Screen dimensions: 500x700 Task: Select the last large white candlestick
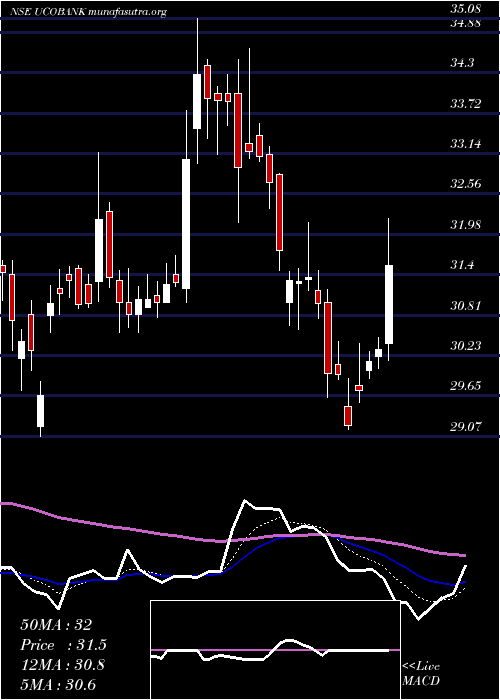[x=389, y=304]
